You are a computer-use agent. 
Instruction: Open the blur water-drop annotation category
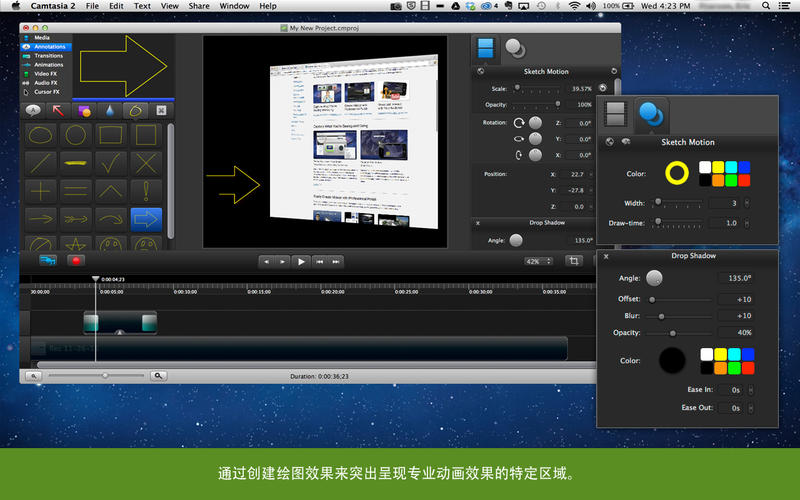click(x=109, y=111)
